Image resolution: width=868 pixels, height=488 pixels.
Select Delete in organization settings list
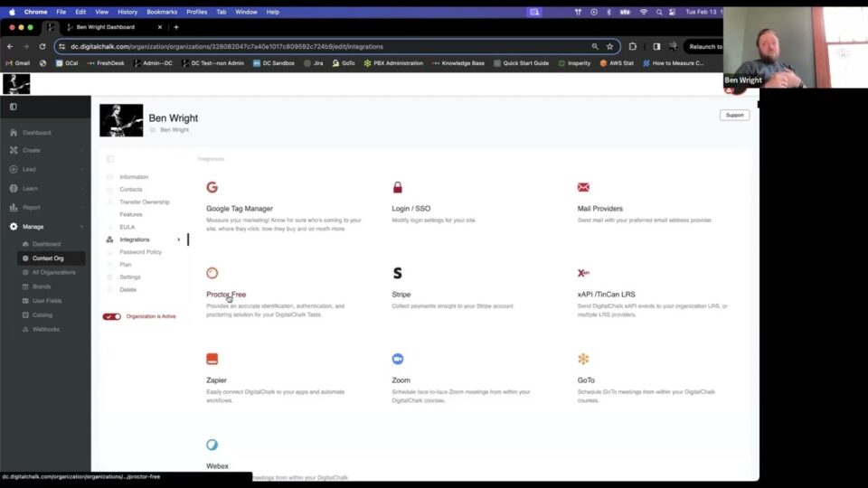(127, 289)
